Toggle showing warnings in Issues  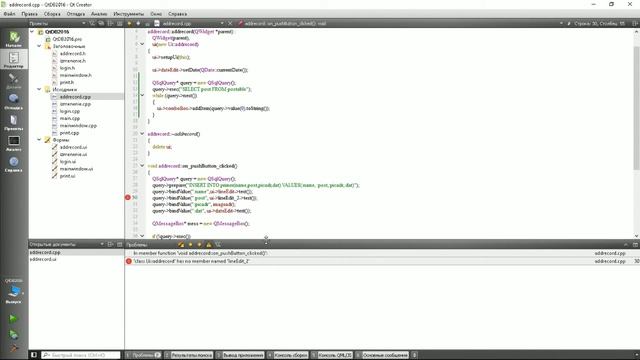(209, 244)
